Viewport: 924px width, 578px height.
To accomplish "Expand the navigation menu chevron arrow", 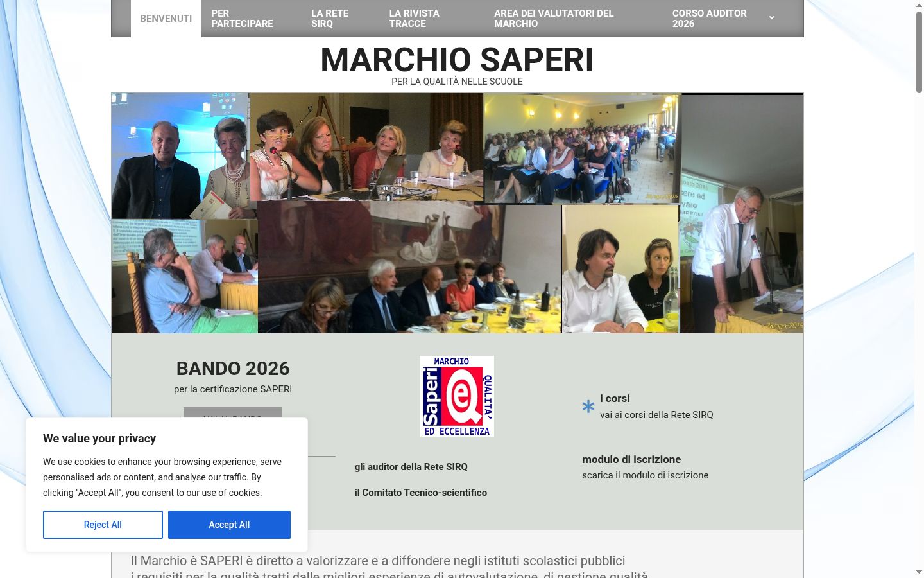I will (x=771, y=18).
